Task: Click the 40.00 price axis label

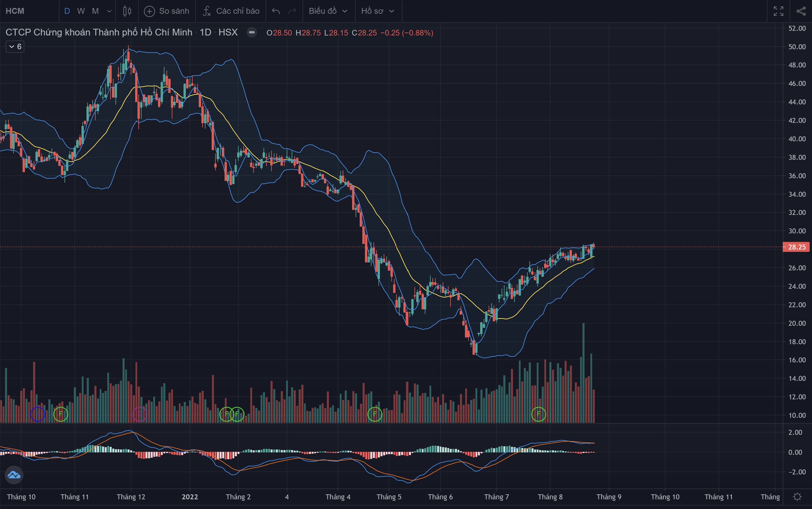Action: tap(797, 139)
